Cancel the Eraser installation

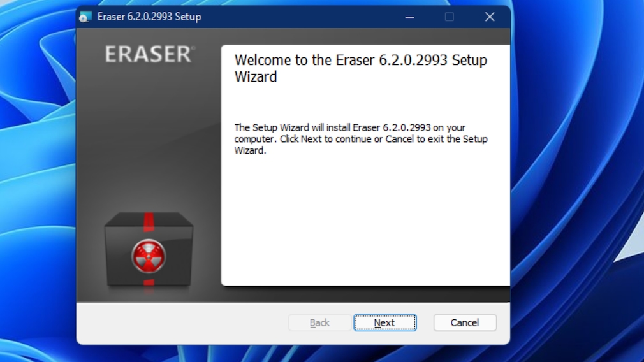click(x=465, y=322)
